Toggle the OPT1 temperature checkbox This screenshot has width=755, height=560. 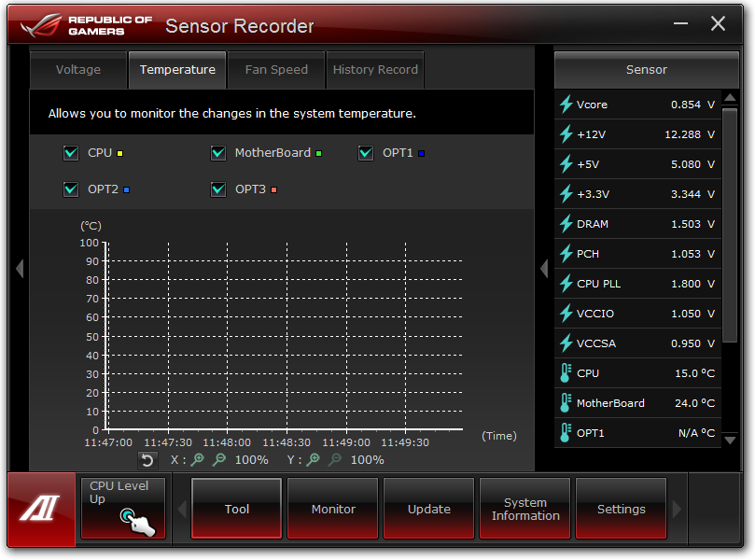pos(366,153)
